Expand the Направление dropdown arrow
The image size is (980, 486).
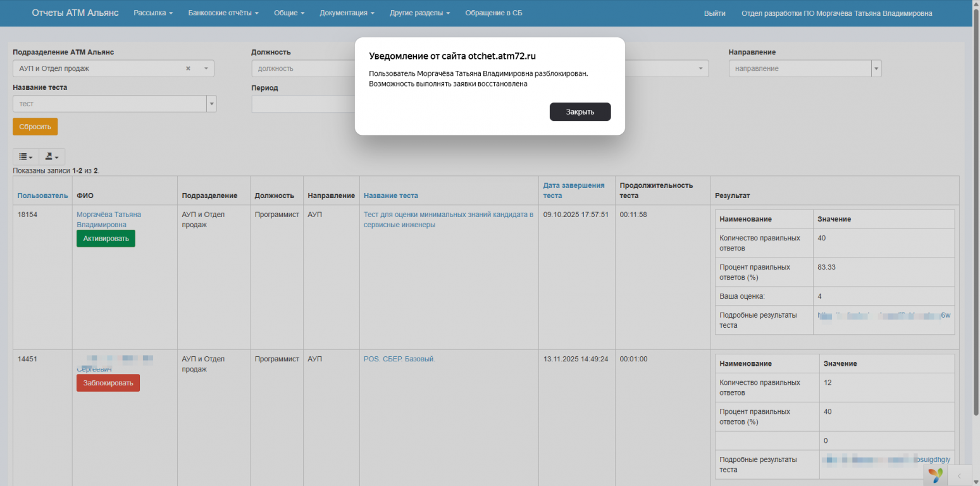click(x=876, y=68)
